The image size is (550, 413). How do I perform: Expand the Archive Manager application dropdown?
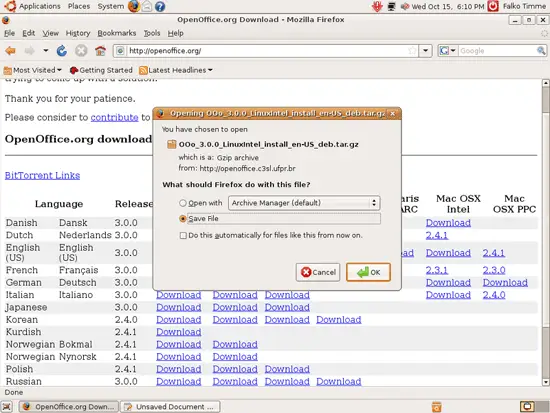tap(304, 203)
